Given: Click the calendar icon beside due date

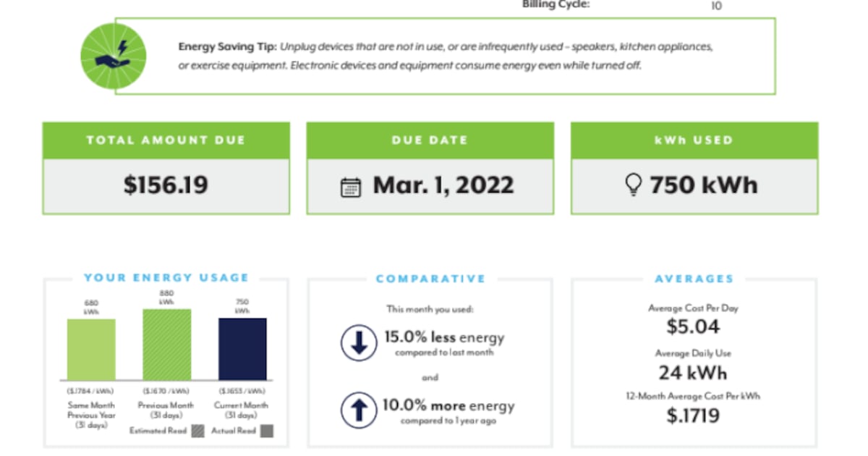Looking at the screenshot, I should point(351,187).
